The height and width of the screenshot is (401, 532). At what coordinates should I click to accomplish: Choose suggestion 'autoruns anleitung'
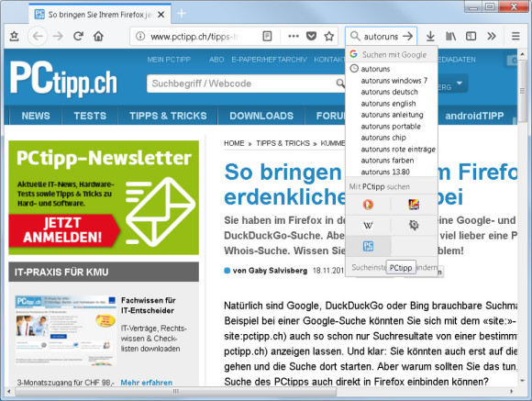tap(392, 115)
